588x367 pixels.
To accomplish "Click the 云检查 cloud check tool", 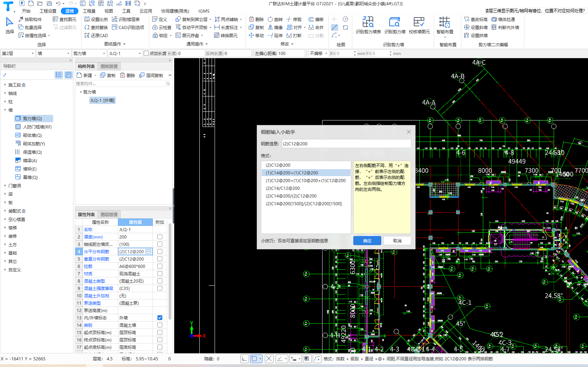I will click(162, 27).
